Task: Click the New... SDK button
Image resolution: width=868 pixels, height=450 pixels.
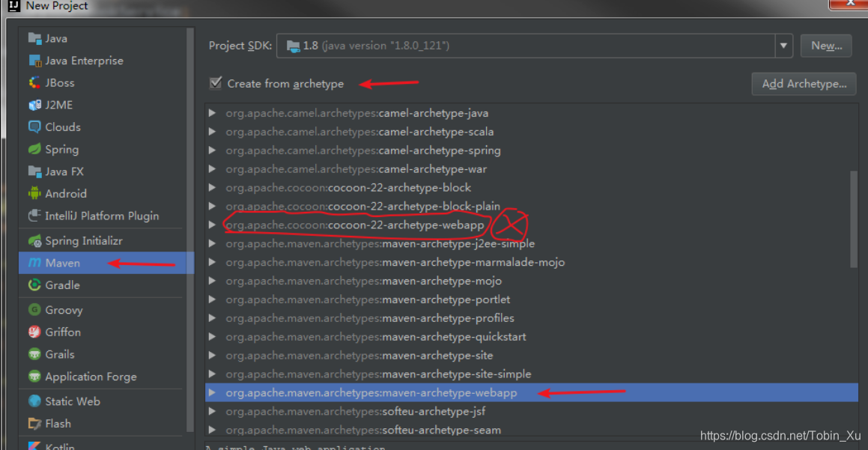Action: pos(827,46)
